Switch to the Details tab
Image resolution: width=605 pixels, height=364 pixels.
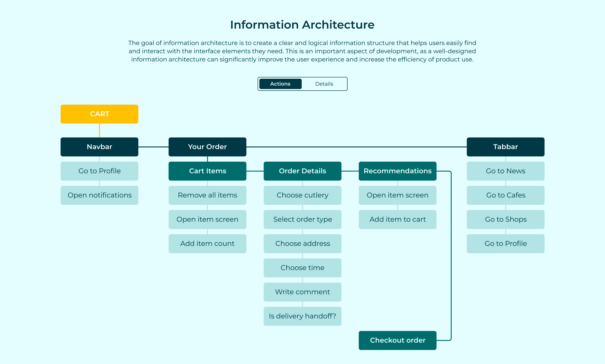click(x=324, y=84)
